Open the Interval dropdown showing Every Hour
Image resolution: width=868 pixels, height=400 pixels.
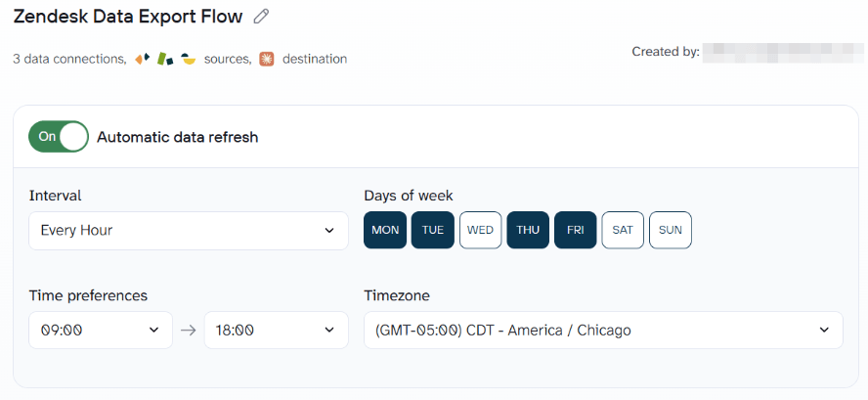point(189,231)
